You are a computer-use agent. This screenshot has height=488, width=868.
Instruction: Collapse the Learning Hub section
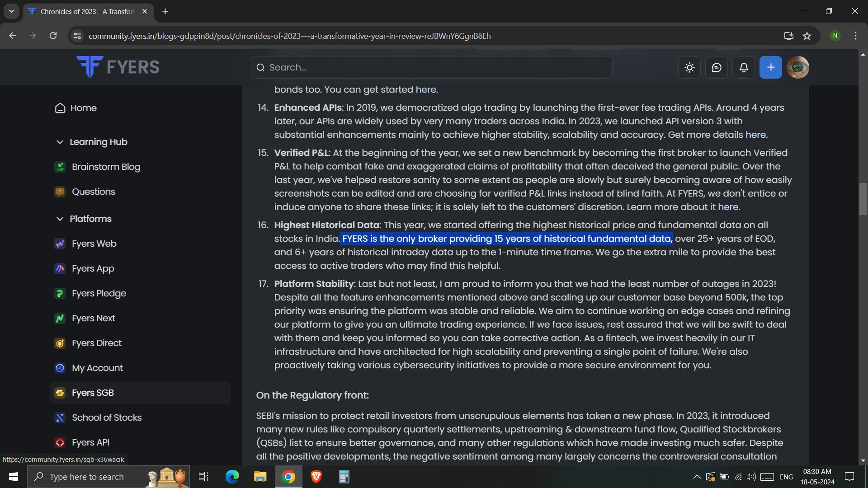[60, 142]
